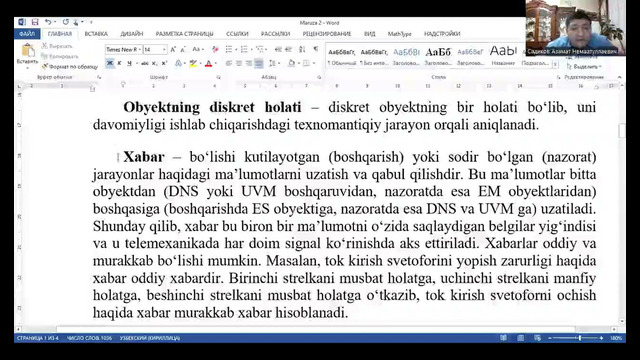Toggle justify text alignment
This screenshot has width=640, height=360.
coord(259,63)
